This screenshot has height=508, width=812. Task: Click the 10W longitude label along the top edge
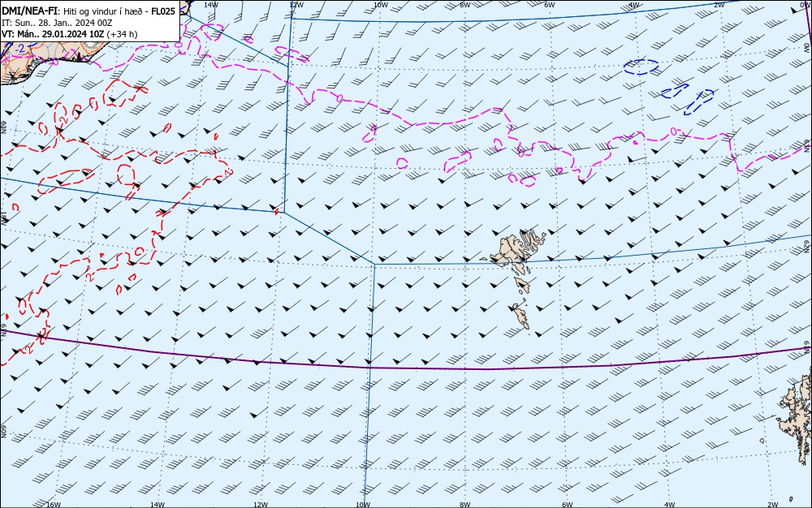(x=381, y=5)
